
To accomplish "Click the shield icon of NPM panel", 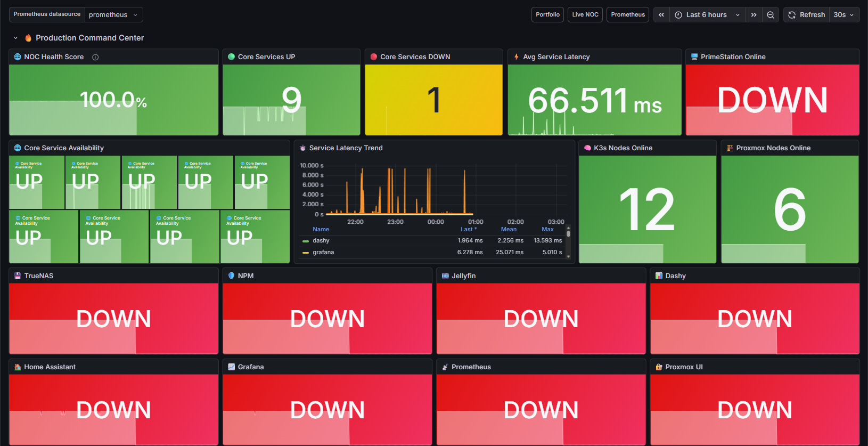I will (232, 276).
